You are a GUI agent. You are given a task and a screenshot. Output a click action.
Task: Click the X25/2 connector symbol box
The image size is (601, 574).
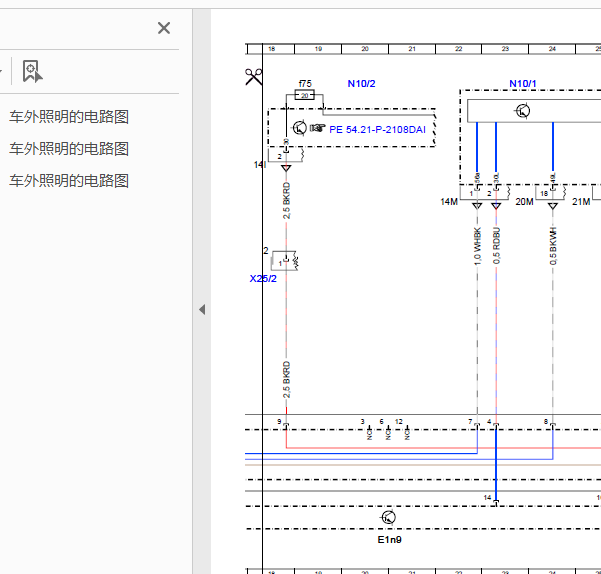click(284, 261)
